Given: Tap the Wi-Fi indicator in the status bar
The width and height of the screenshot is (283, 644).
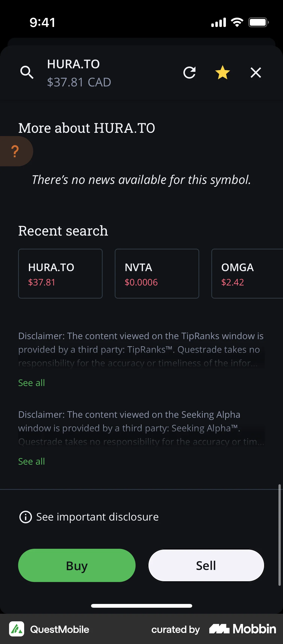Looking at the screenshot, I should coord(236,22).
